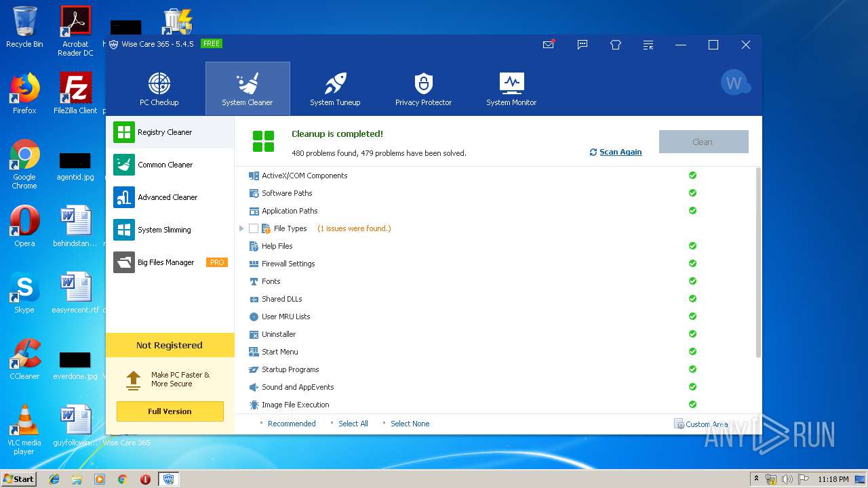Click the User MRU Lists row

(x=498, y=317)
